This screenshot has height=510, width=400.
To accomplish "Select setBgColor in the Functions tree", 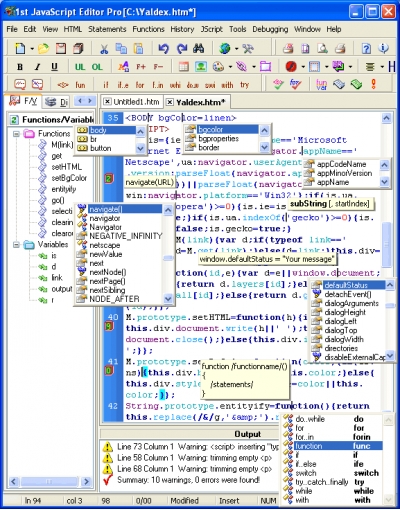I will [x=69, y=178].
